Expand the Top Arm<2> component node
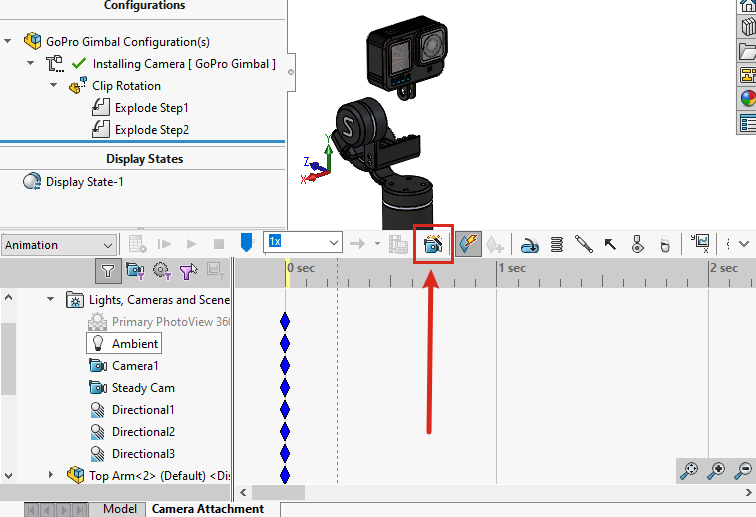The image size is (756, 517). [51, 476]
